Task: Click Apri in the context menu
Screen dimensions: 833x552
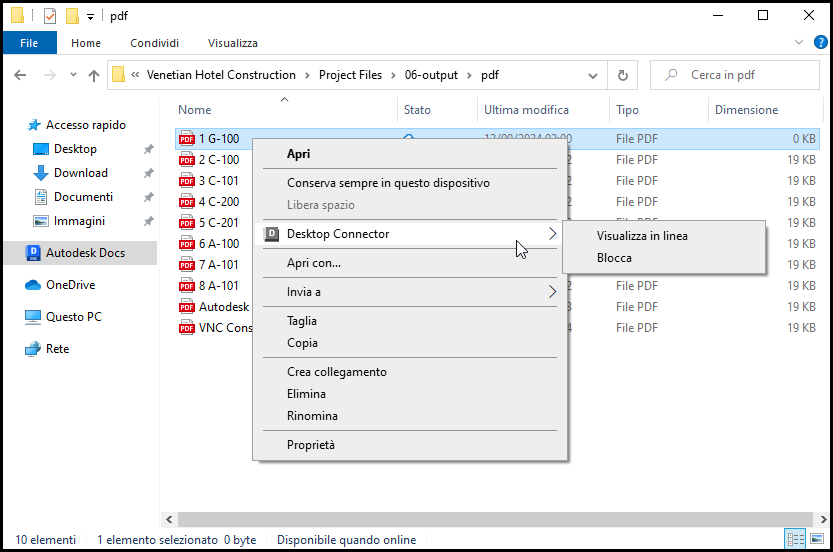Action: 299,154
